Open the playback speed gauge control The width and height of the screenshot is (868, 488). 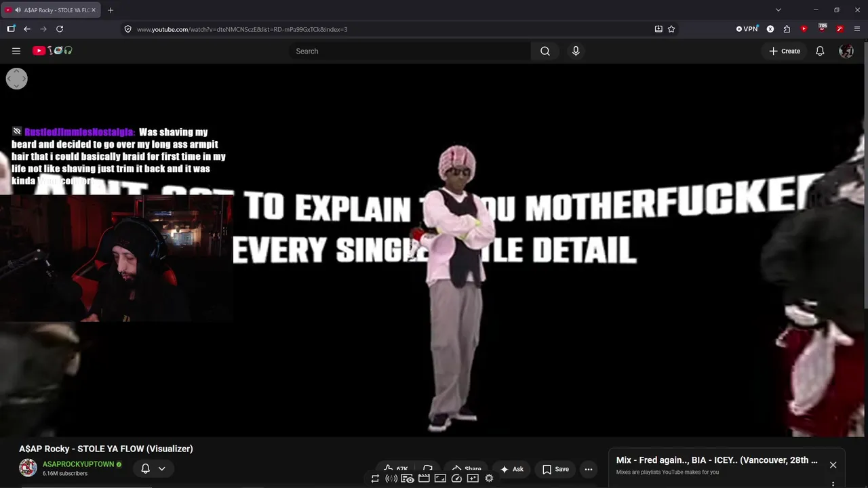pos(456,479)
